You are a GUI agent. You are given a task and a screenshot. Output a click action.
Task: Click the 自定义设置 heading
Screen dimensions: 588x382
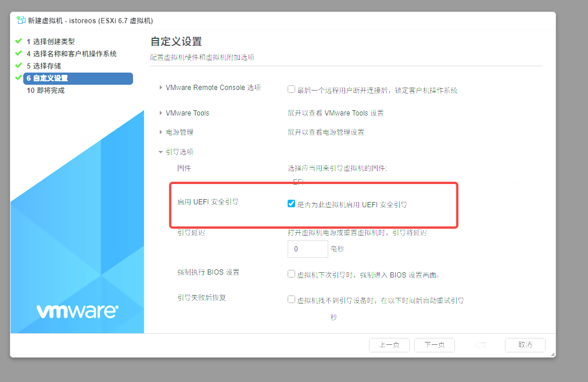click(176, 41)
